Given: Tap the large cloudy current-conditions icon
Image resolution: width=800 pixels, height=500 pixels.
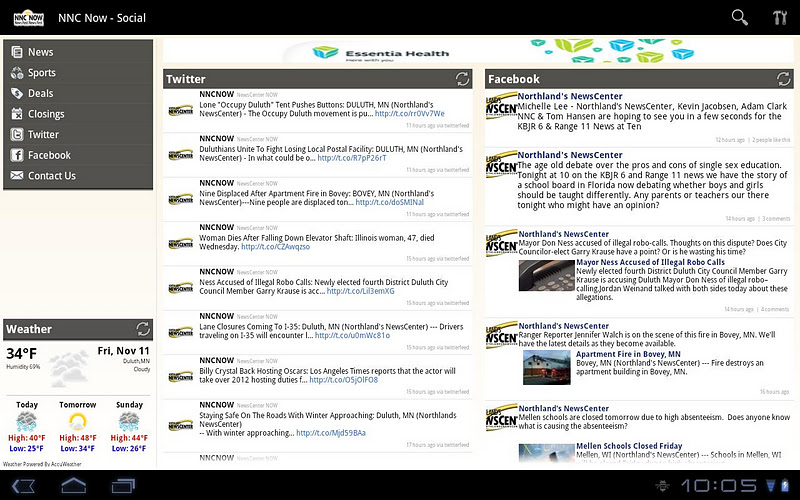Looking at the screenshot, I should (69, 367).
